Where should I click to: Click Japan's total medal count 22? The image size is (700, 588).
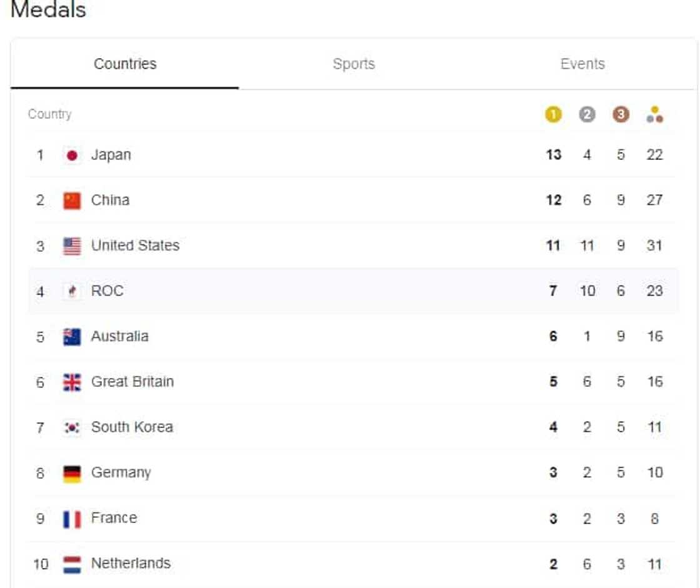[654, 155]
